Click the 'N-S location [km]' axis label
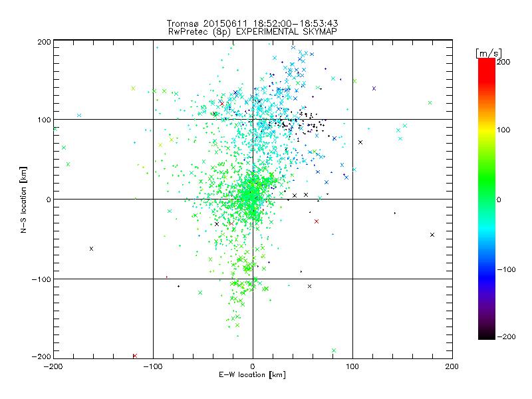Screen dimensions: 532x399 (x=23, y=199)
